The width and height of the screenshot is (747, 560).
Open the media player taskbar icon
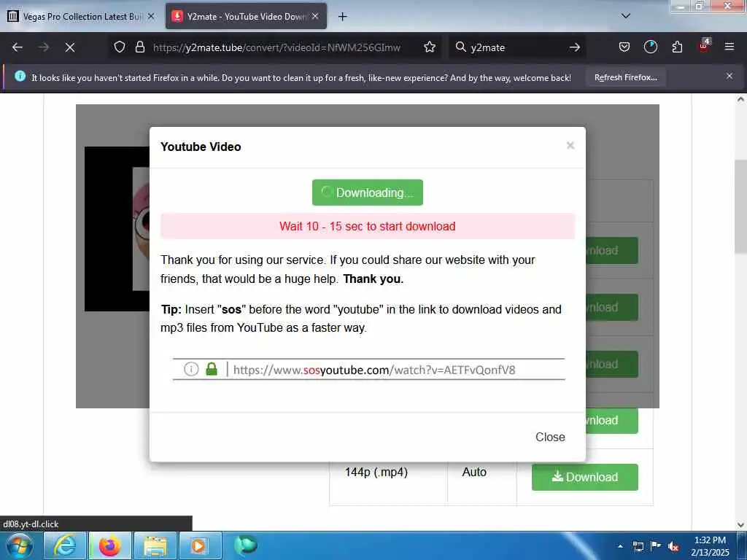200,545
